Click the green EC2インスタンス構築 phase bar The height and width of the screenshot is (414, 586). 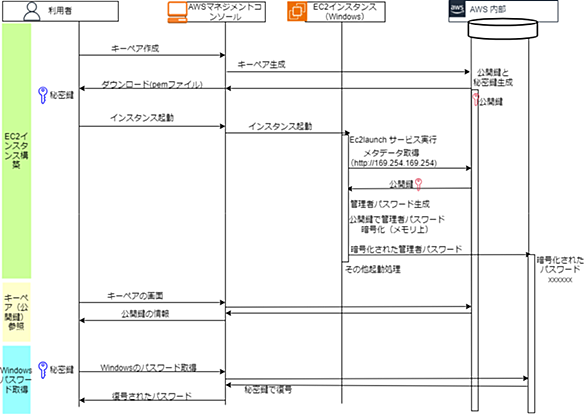point(16,151)
